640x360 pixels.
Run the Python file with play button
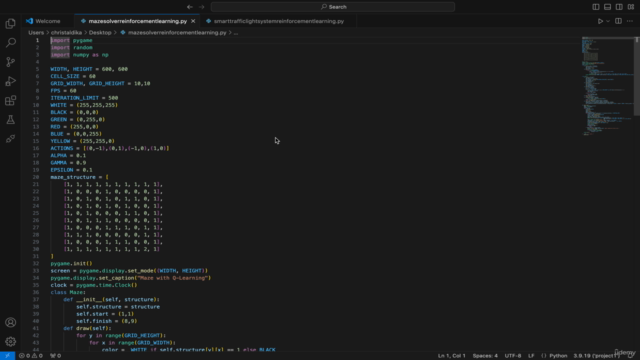point(600,21)
